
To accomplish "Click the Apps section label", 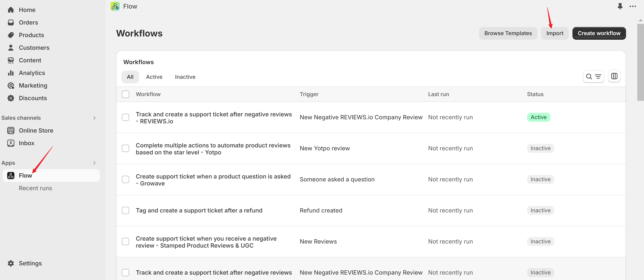I will tap(8, 163).
